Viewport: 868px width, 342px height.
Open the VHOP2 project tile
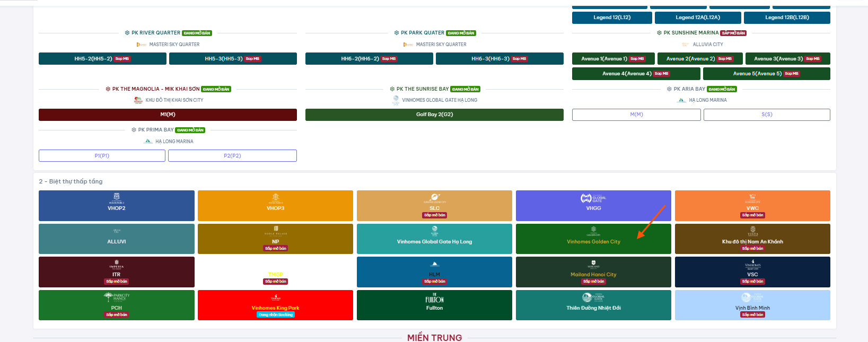pyautogui.click(x=117, y=206)
